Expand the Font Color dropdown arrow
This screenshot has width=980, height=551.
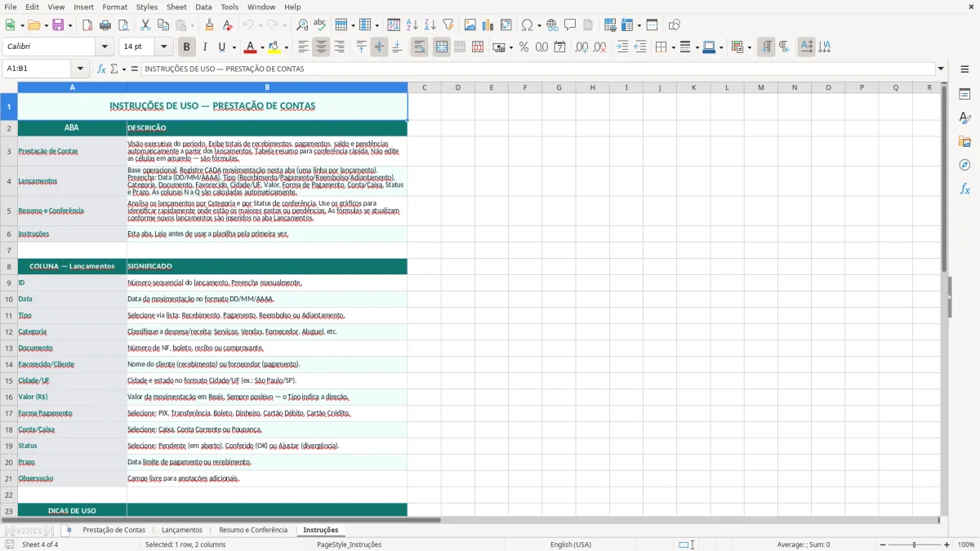pyautogui.click(x=263, y=47)
